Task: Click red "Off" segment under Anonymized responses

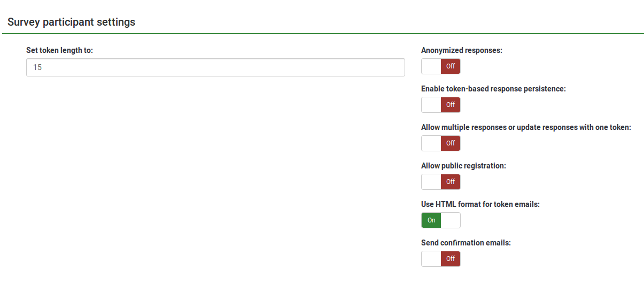Action: coord(451,66)
